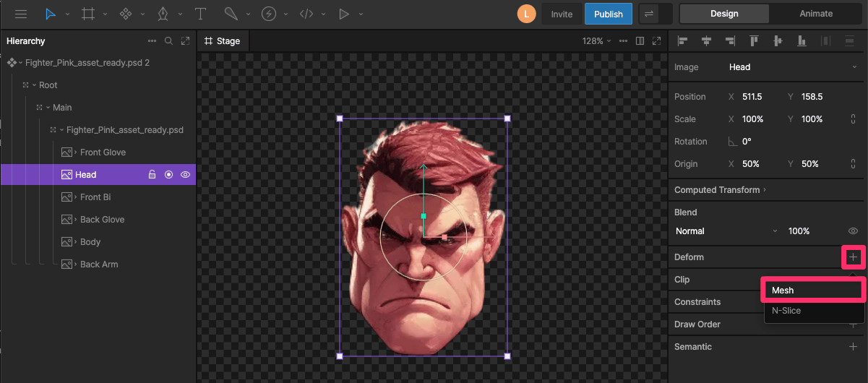Select Front Bi layer in hierarchy

click(x=95, y=197)
